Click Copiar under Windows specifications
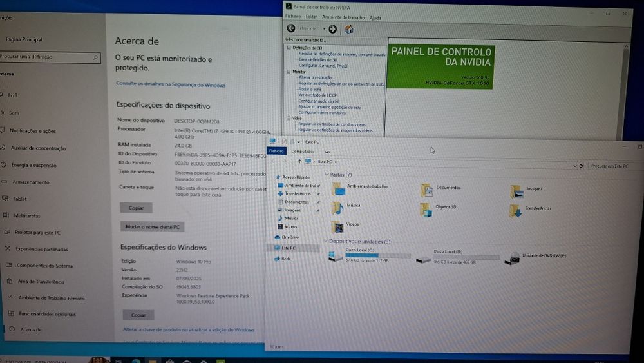This screenshot has height=363, width=644. 138,315
